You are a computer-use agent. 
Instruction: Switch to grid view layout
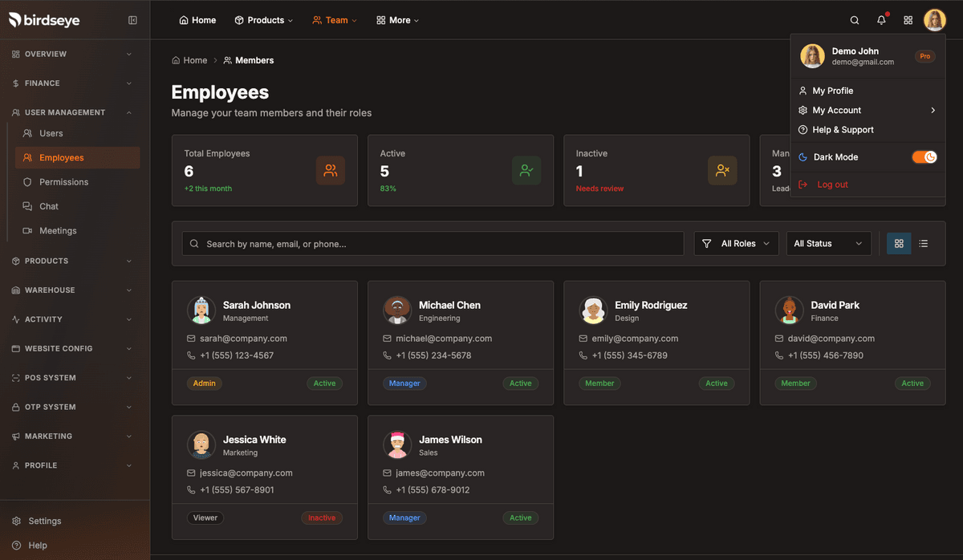coord(899,243)
